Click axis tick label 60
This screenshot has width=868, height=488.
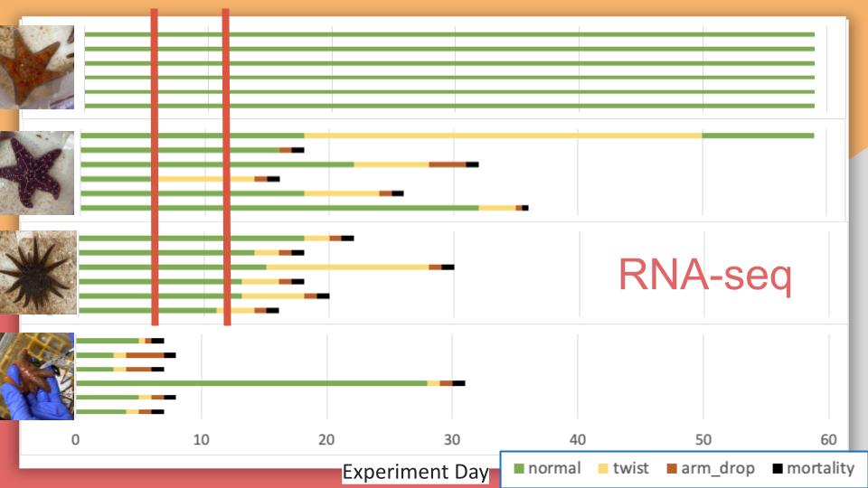point(828,440)
